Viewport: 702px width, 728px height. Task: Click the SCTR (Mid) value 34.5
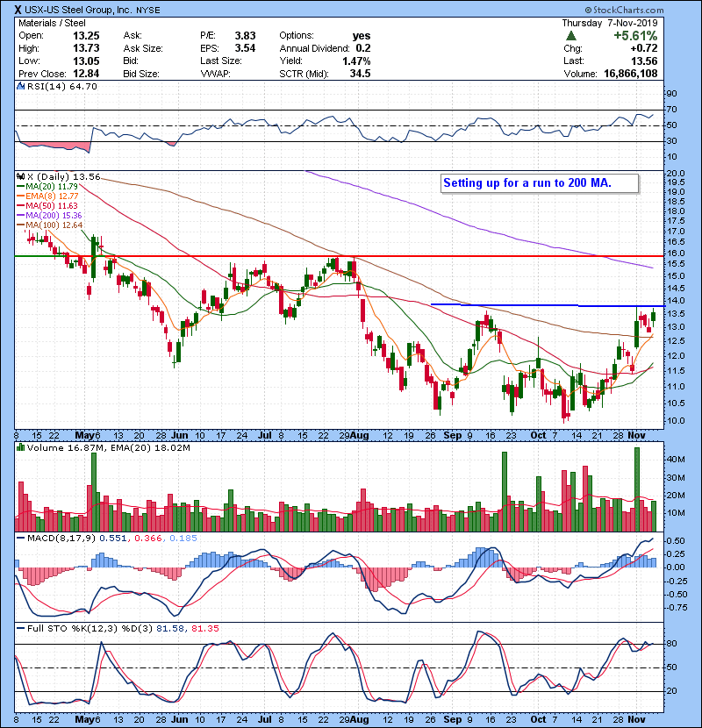pyautogui.click(x=360, y=74)
